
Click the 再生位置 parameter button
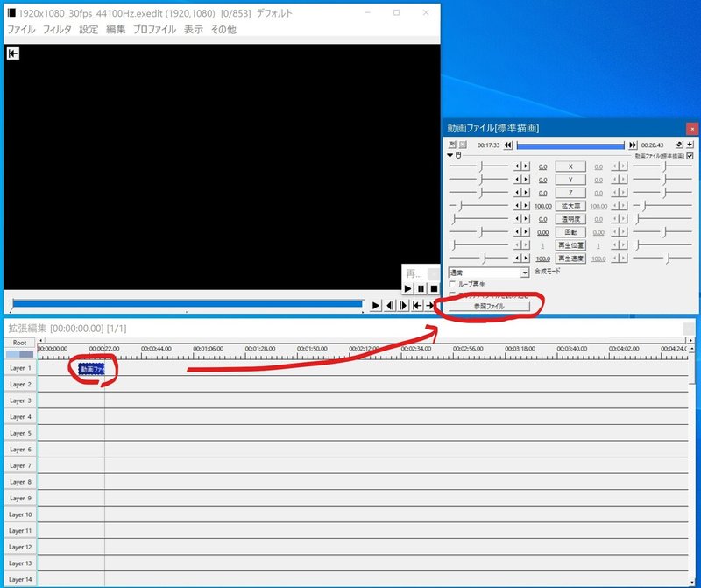(570, 245)
